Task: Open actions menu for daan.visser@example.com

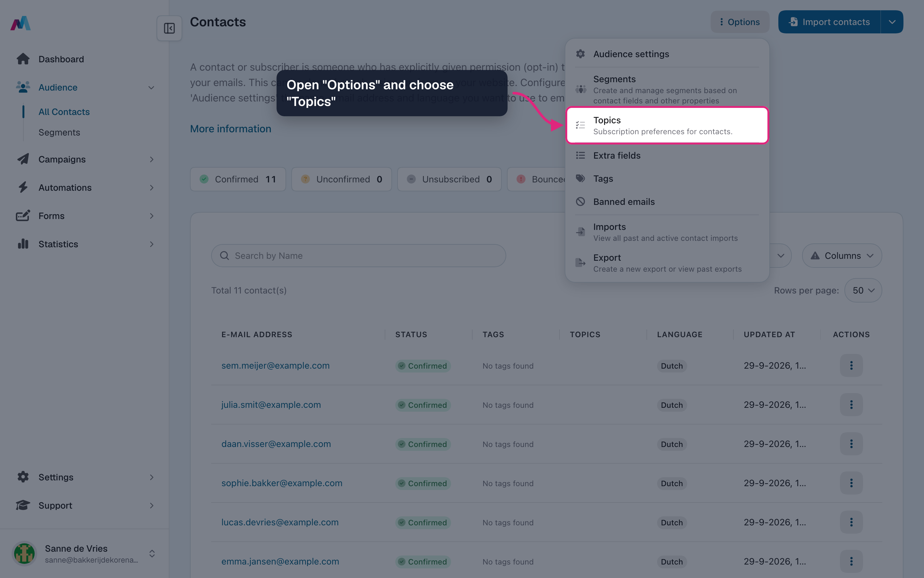Action: (x=851, y=444)
